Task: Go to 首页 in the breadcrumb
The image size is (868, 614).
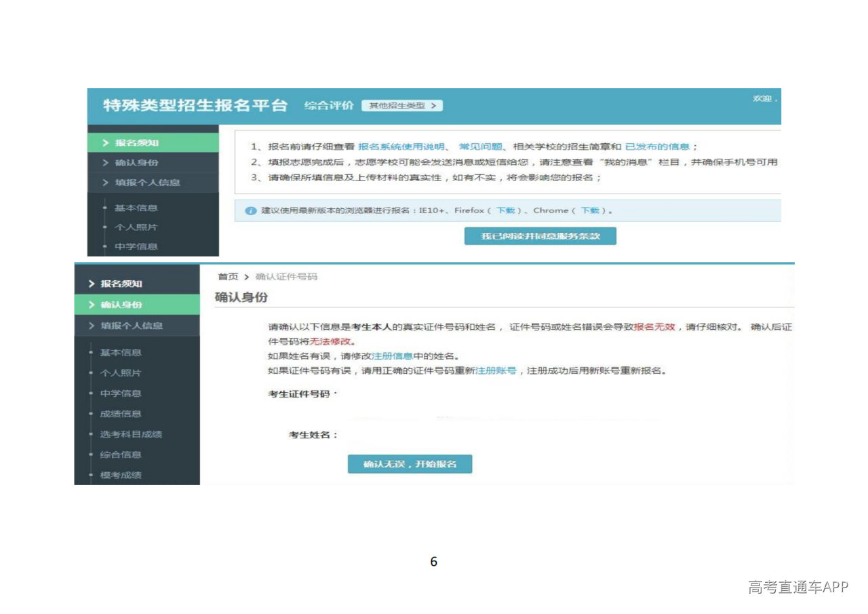Action: [228, 277]
